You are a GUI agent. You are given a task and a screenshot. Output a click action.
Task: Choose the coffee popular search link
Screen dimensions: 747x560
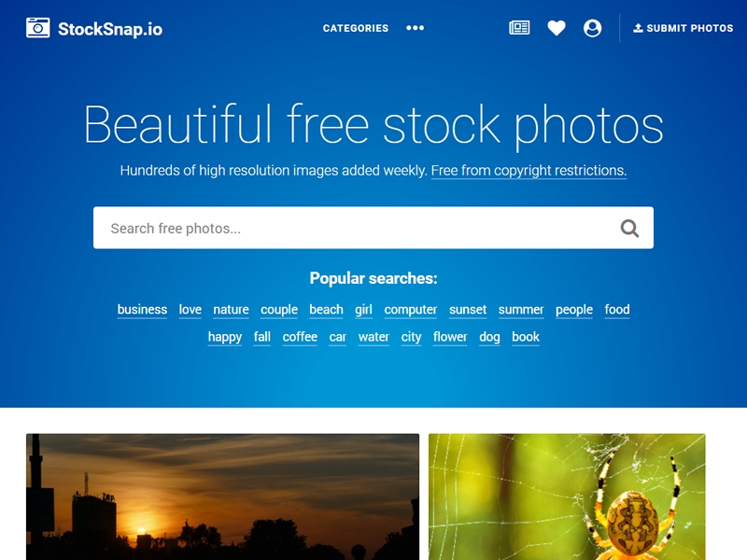pyautogui.click(x=300, y=337)
